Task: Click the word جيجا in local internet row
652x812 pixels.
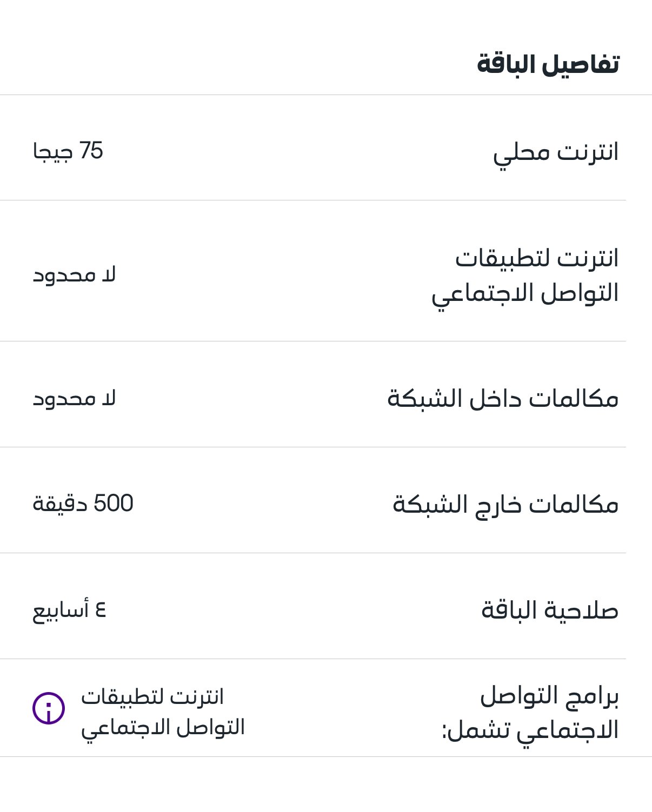Action: pyautogui.click(x=53, y=152)
